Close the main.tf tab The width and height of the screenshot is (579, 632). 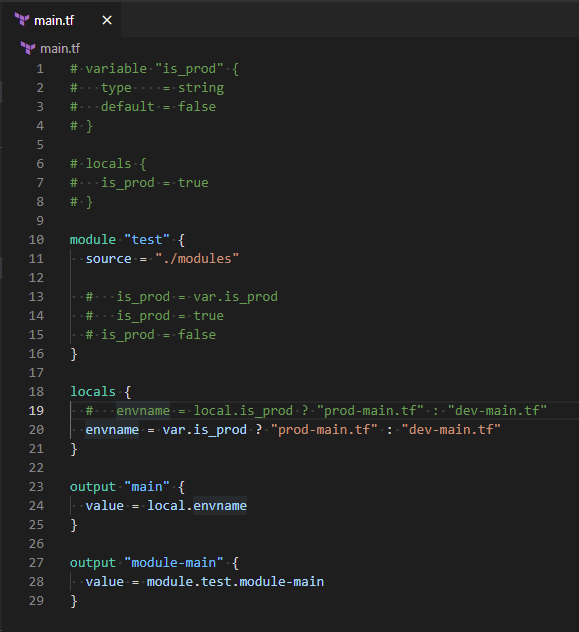point(107,20)
